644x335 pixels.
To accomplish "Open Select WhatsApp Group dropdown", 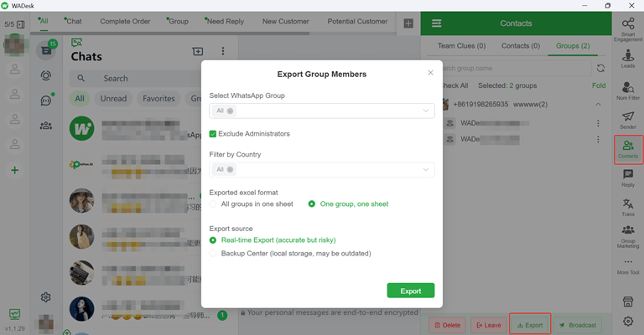I will [322, 111].
